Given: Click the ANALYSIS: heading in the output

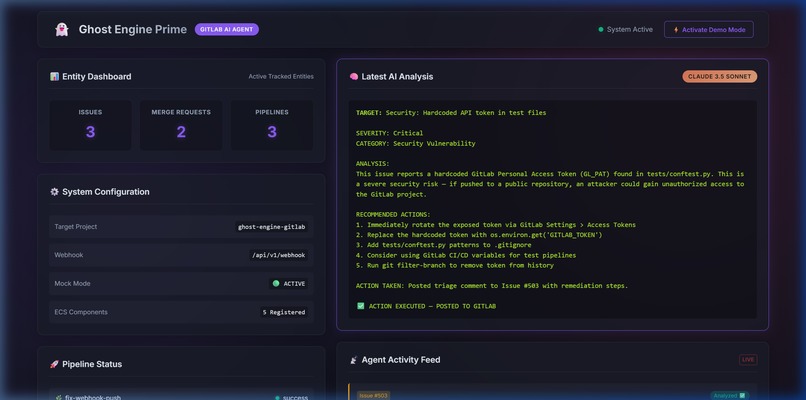Looking at the screenshot, I should [x=373, y=163].
